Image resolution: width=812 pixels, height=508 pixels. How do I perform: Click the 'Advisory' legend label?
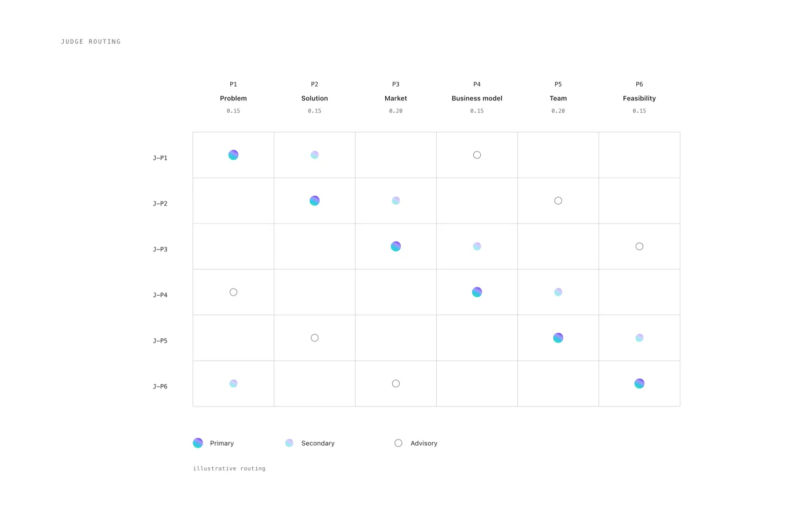point(424,444)
